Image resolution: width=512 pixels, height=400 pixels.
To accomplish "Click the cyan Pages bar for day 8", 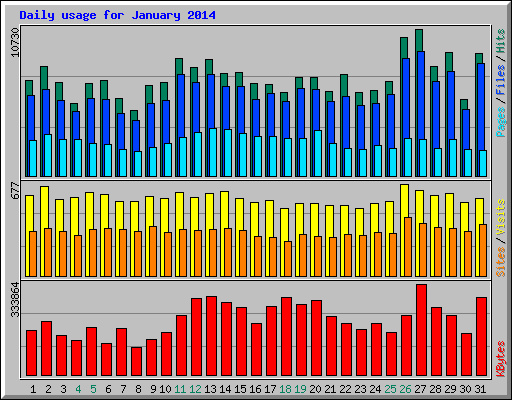I will click(x=138, y=164).
